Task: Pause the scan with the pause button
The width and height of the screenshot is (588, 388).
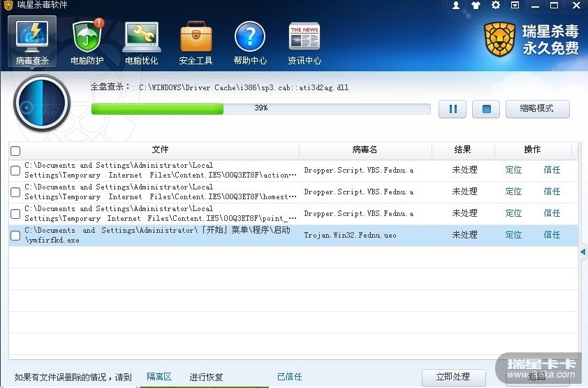Action: tap(453, 109)
